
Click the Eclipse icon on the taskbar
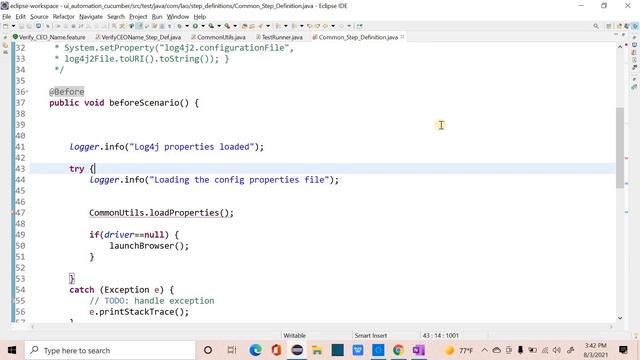(297, 350)
